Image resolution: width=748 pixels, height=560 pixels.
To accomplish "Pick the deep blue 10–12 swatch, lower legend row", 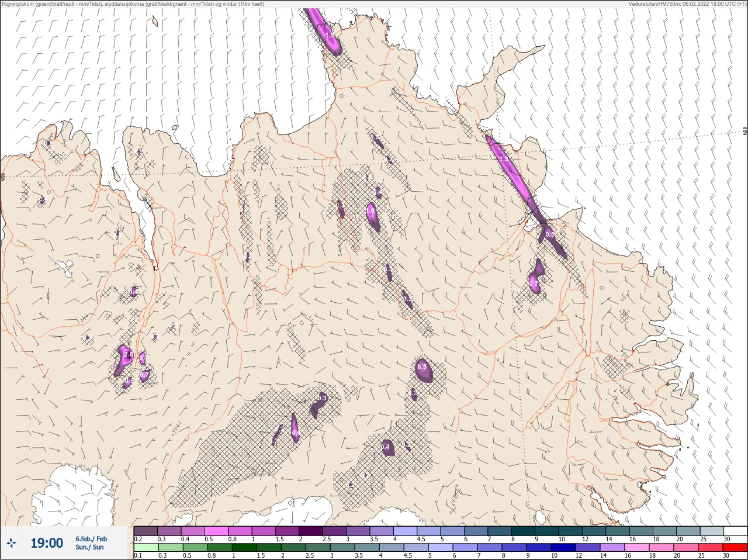I will pyautogui.click(x=564, y=548).
